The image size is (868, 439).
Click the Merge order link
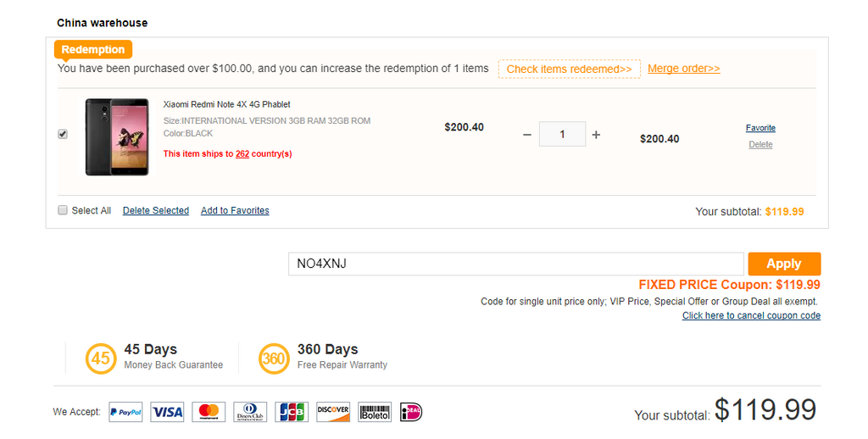coord(683,69)
